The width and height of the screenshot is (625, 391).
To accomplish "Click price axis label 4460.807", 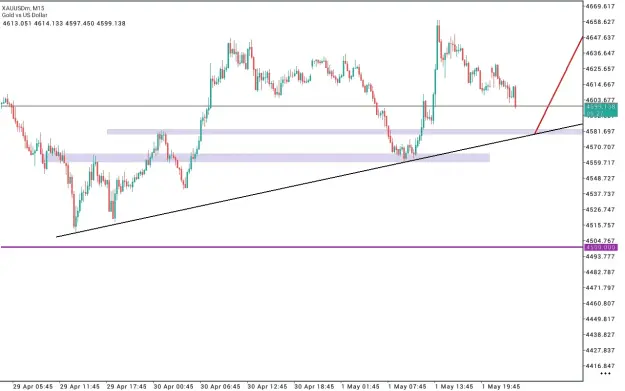I will coord(601,303).
